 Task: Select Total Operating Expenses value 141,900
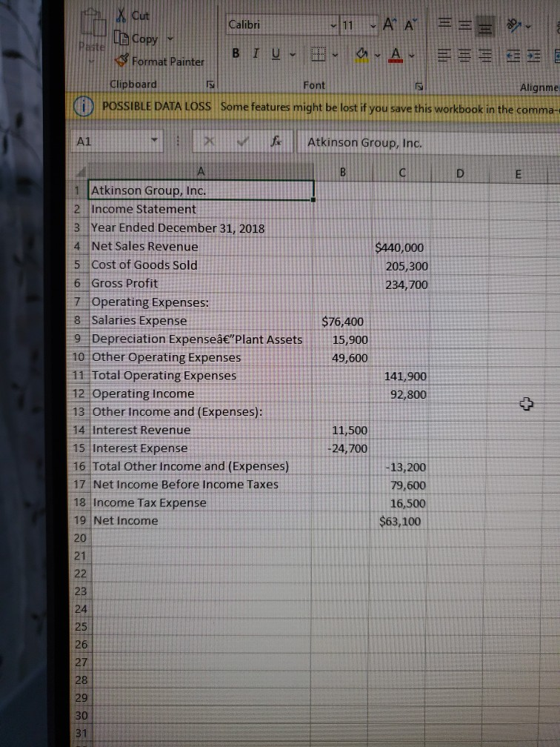tap(399, 376)
